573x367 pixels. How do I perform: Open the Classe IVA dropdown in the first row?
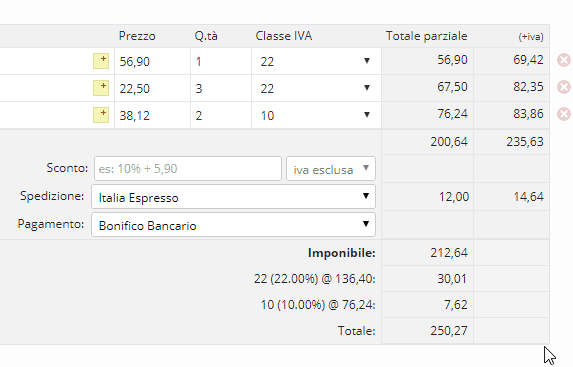[x=316, y=61]
